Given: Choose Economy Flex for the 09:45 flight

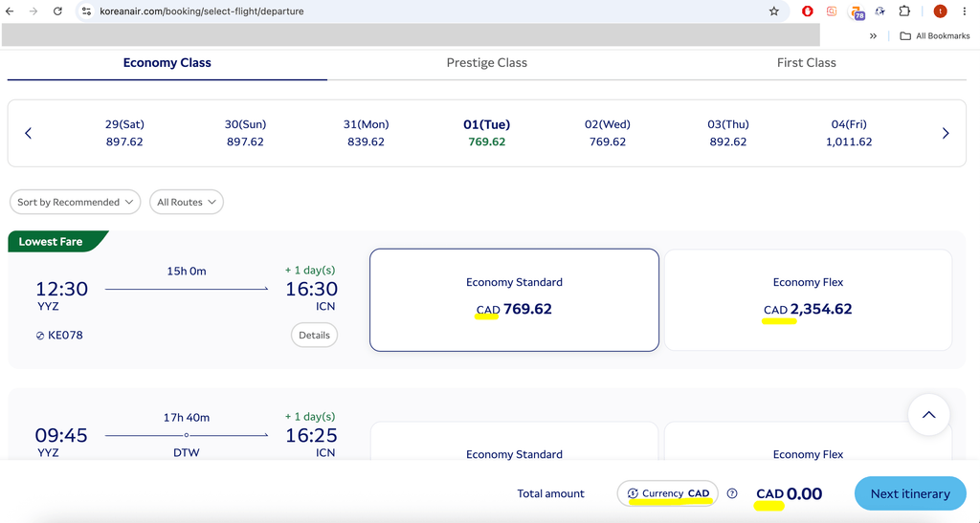Looking at the screenshot, I should pyautogui.click(x=808, y=442).
